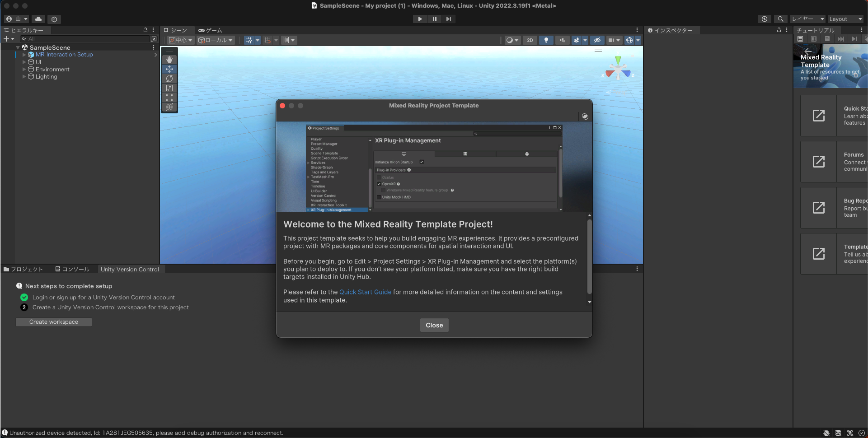Toggle scene effects skybox button

click(x=577, y=40)
